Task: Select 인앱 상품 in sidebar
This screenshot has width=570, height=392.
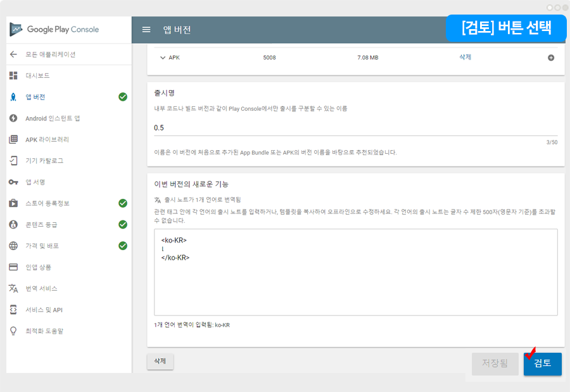Action: tap(39, 267)
